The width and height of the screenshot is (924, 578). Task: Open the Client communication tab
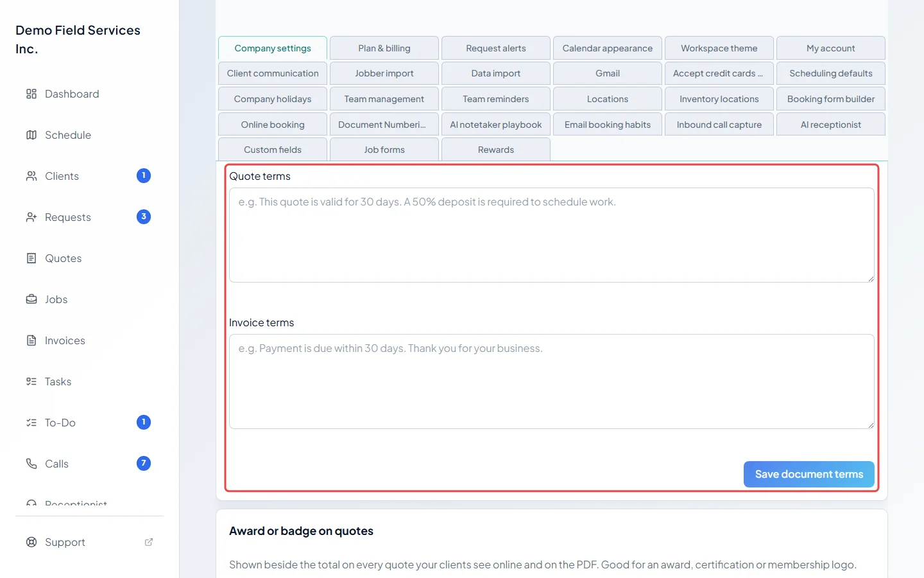click(273, 73)
